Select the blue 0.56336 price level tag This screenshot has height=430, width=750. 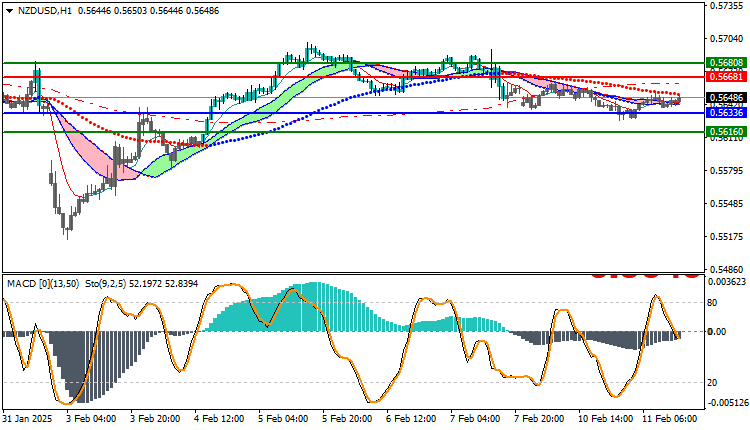[726, 113]
